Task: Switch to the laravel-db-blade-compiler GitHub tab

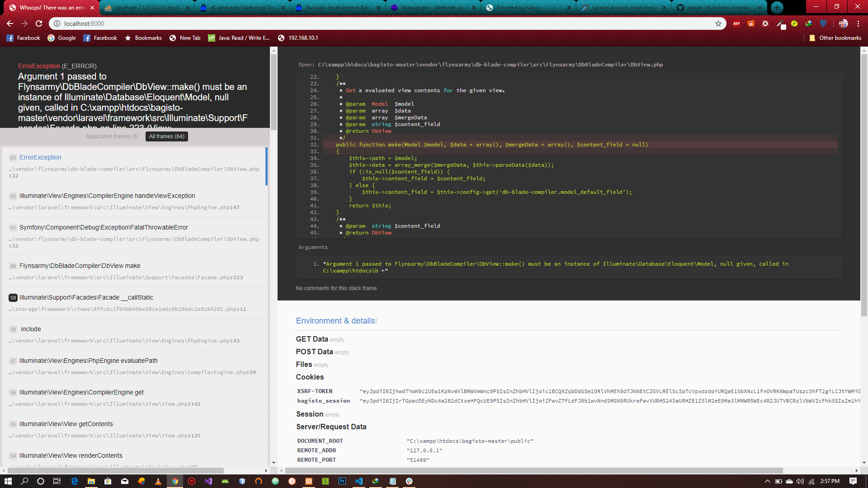Action: (x=719, y=8)
